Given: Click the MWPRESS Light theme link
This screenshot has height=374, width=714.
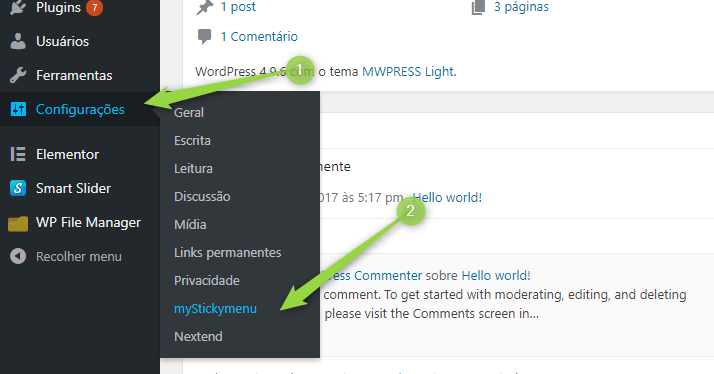Looking at the screenshot, I should [x=408, y=72].
